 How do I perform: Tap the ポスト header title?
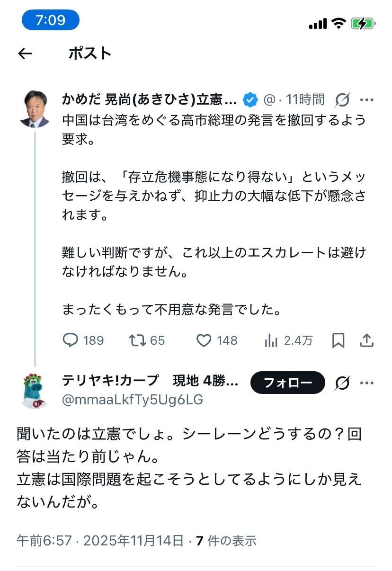point(90,54)
